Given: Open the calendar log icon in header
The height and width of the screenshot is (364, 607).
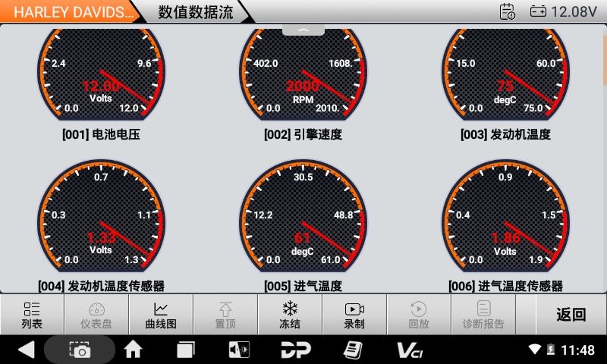Looking at the screenshot, I should pos(507,11).
